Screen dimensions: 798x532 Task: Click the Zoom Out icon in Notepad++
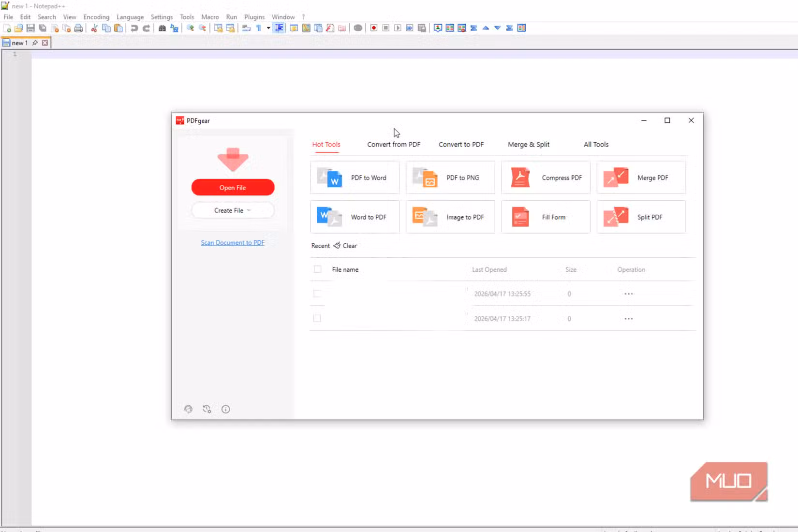[202, 28]
